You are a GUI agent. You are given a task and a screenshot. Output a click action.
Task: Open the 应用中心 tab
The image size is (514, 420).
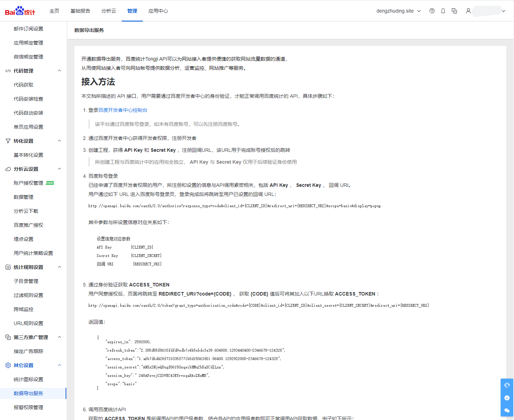pos(158,11)
